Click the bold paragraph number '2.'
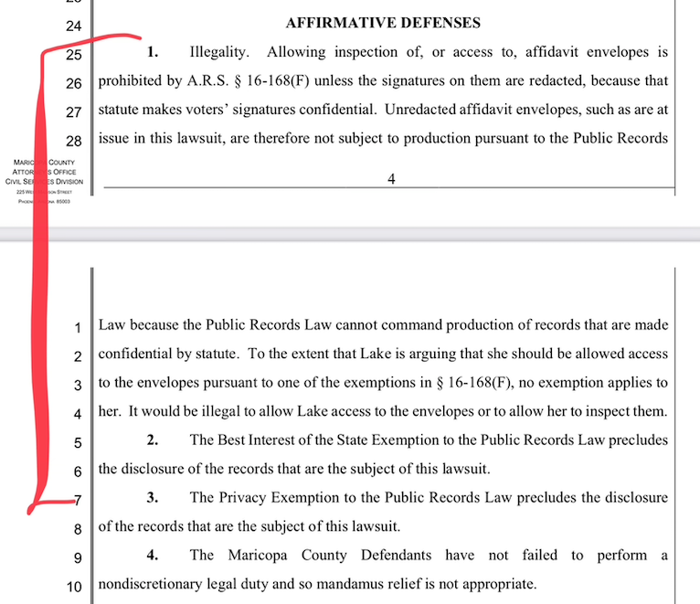This screenshot has height=604, width=700. point(153,440)
